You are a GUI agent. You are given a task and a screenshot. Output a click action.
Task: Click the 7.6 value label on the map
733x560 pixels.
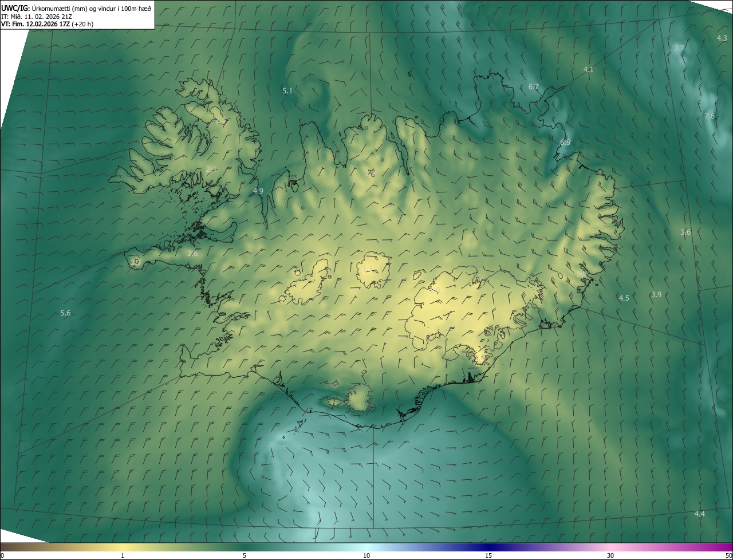pyautogui.click(x=709, y=116)
